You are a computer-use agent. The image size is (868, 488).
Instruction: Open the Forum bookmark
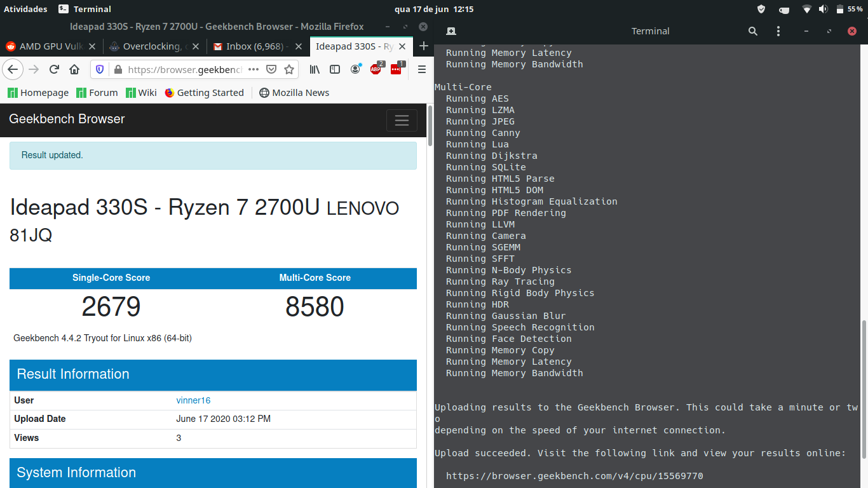[x=97, y=93]
